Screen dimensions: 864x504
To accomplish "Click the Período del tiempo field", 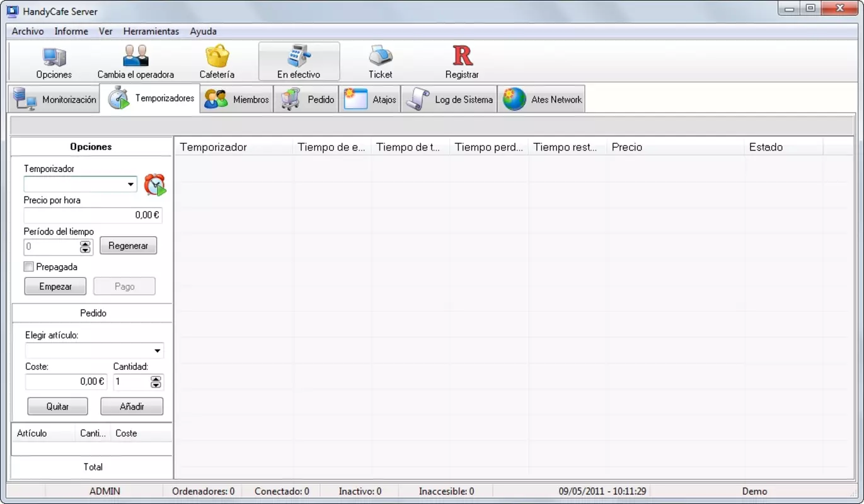I will 52,246.
